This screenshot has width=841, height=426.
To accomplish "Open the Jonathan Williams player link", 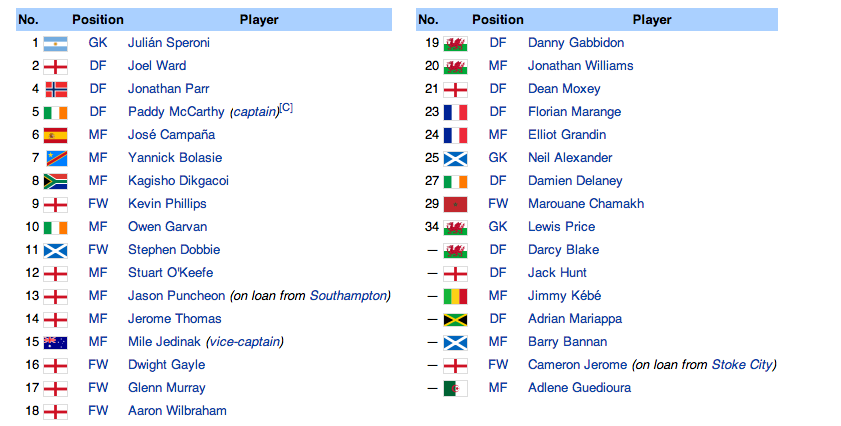I will [580, 66].
